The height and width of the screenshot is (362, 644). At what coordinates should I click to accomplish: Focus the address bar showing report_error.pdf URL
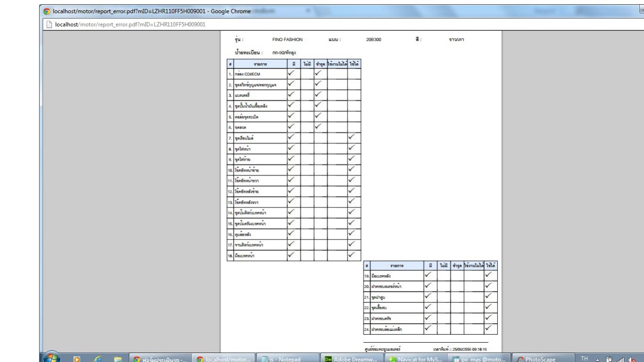point(130,25)
